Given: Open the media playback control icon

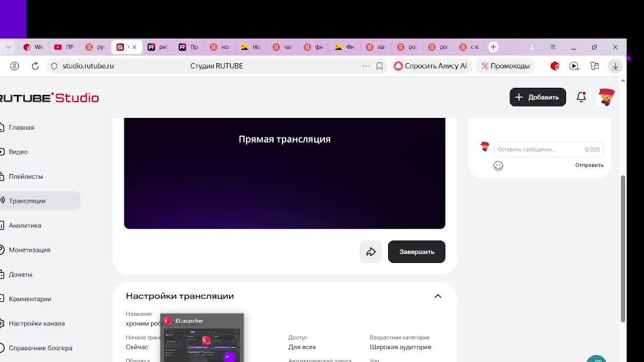Looking at the screenshot, I should coord(574,65).
